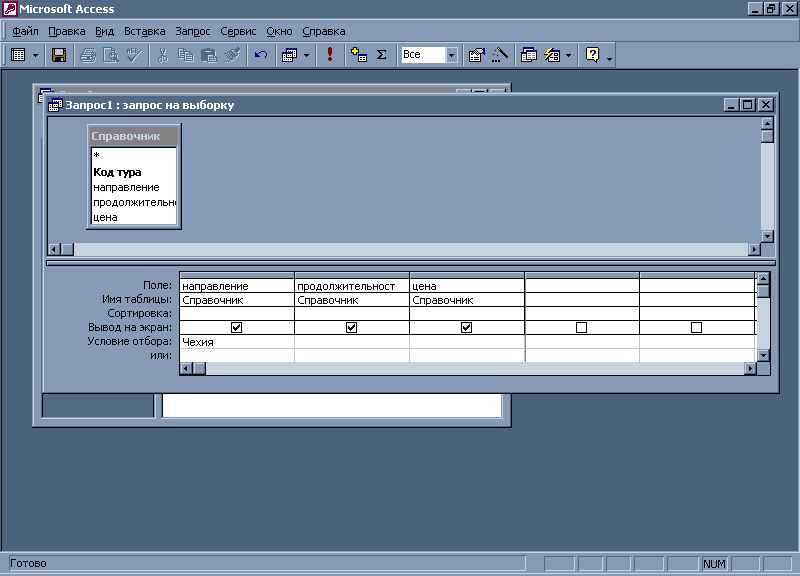Open the Вид menu
The height and width of the screenshot is (576, 800).
tap(105, 31)
